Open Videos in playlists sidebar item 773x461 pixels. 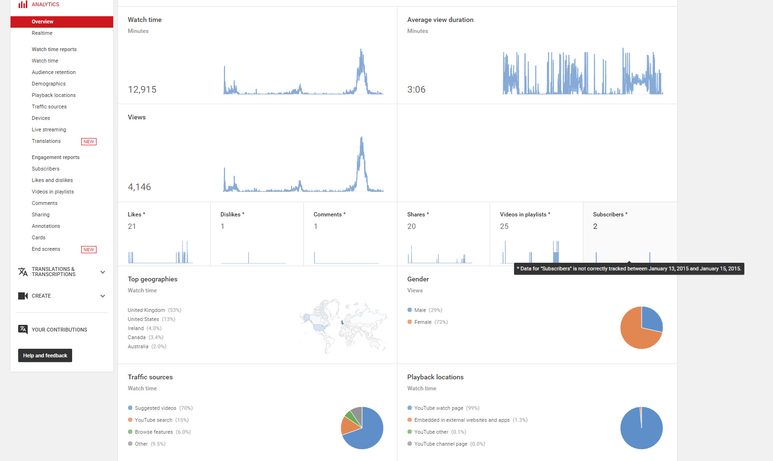coord(53,192)
